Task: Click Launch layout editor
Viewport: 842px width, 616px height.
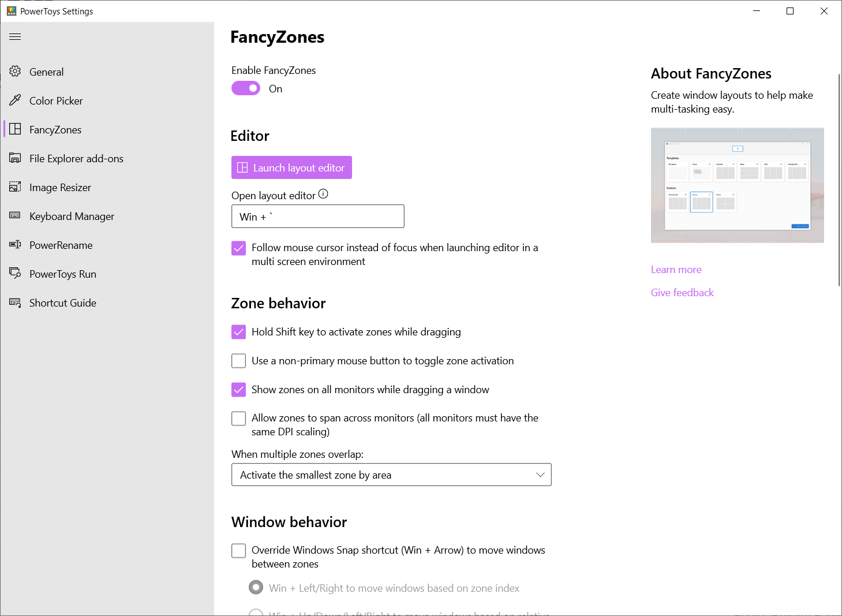Action: coord(291,167)
